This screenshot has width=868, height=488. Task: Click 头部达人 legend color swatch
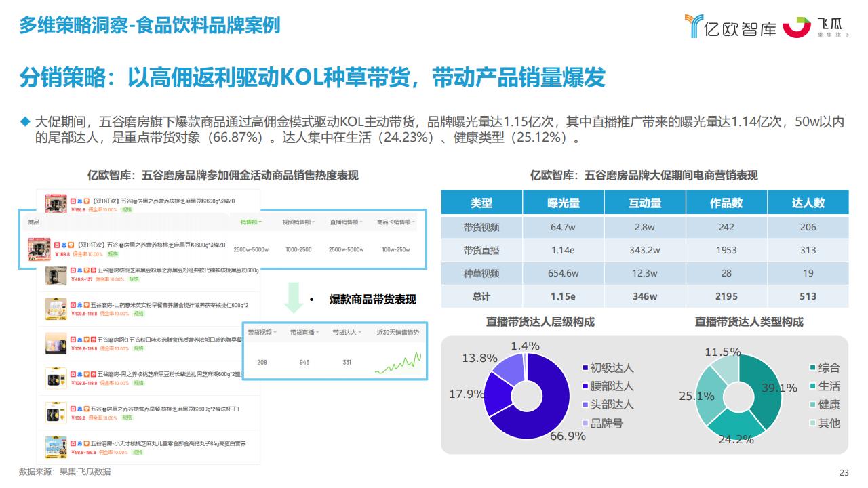[x=585, y=405]
